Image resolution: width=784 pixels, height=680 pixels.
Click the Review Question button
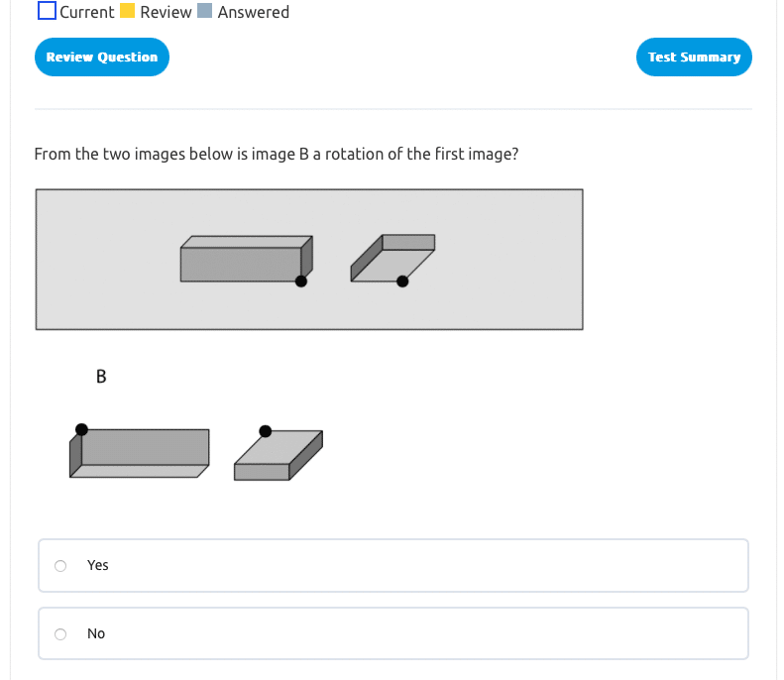tap(102, 57)
